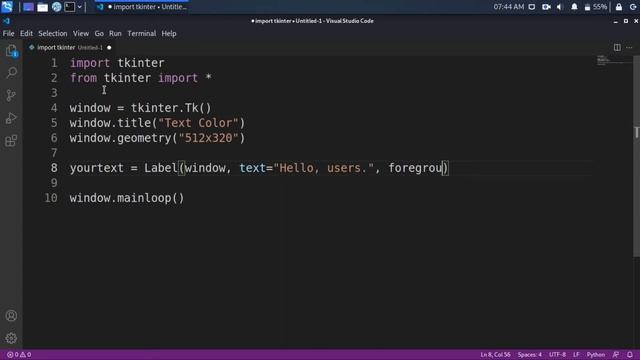This screenshot has height=360, width=640.
Task: Click LF end of line sequence
Action: (576, 355)
